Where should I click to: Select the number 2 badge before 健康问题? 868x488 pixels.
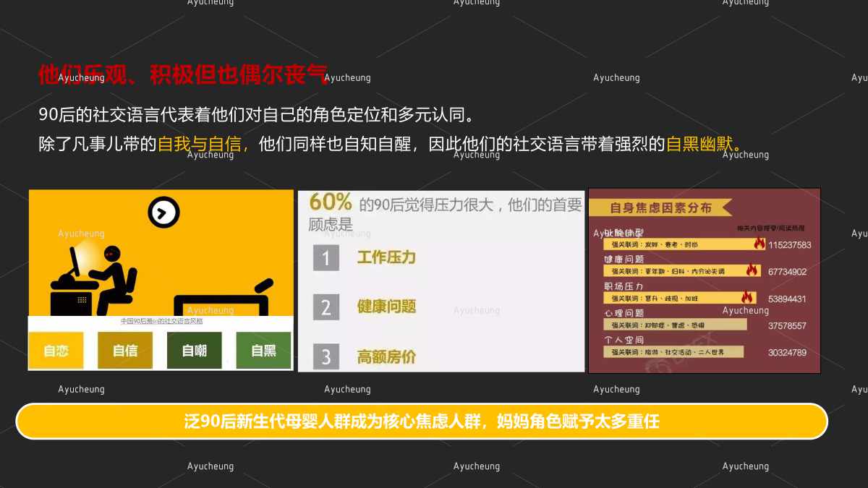click(325, 307)
